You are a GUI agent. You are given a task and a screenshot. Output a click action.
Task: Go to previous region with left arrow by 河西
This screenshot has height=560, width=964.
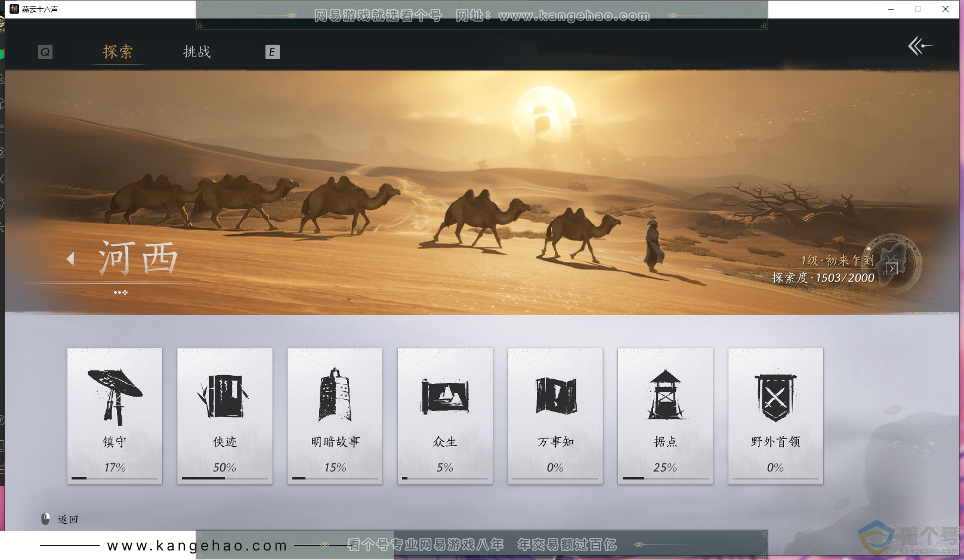click(70, 259)
